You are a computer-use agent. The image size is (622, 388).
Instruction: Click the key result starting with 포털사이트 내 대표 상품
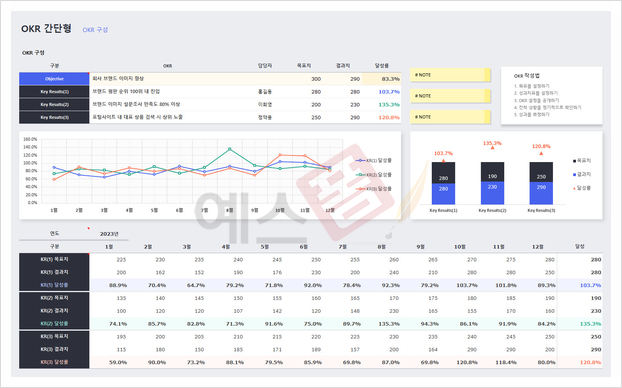138,117
